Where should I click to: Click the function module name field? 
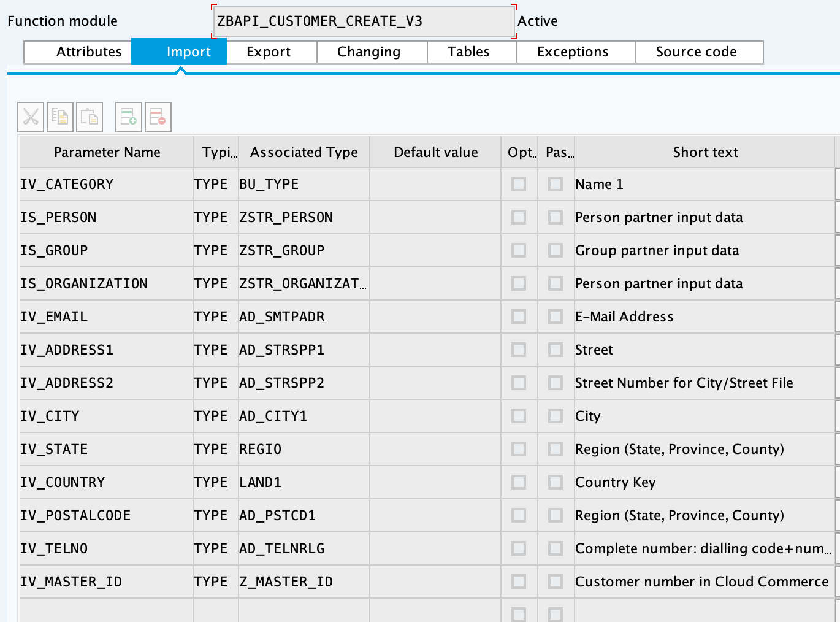click(364, 21)
